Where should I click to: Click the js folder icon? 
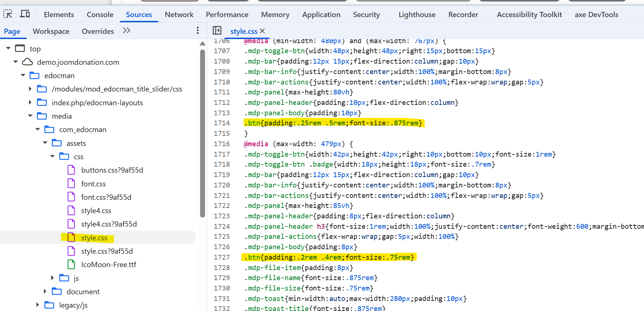[x=64, y=278]
